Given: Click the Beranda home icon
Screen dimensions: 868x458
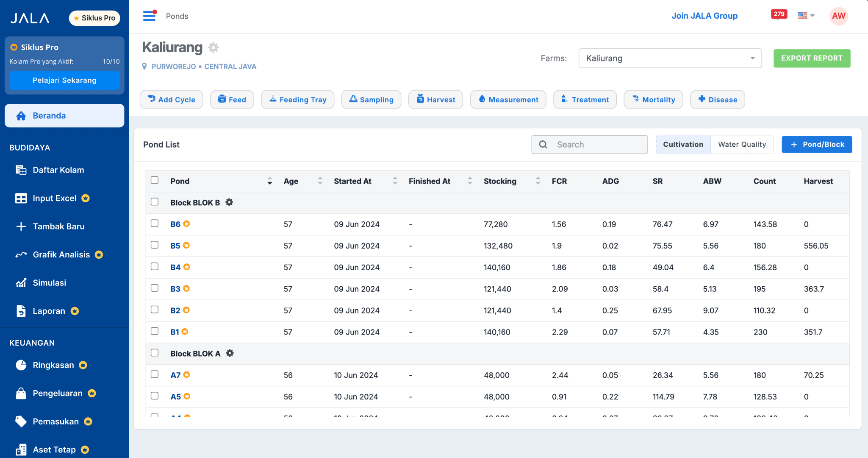Looking at the screenshot, I should [x=21, y=116].
